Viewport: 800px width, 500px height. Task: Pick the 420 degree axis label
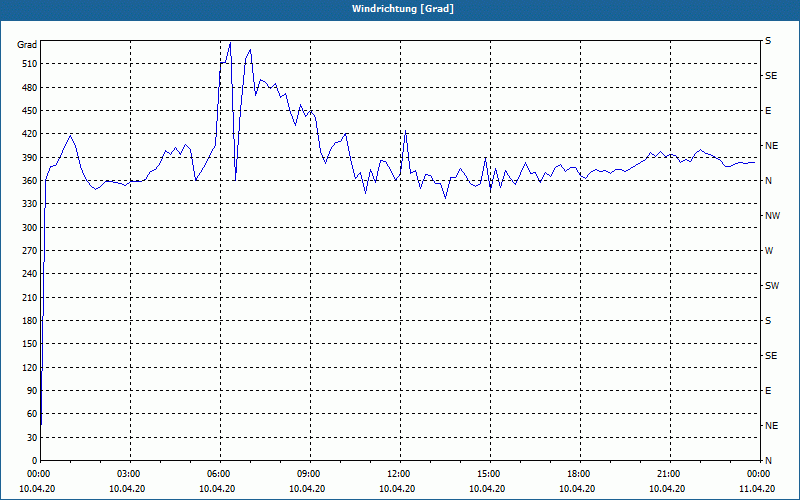tap(31, 134)
